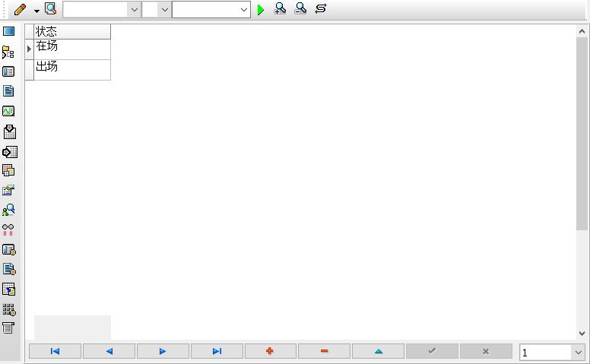Image resolution: width=590 pixels, height=364 pixels.
Task: Click the checkmark post changes button
Action: tap(432, 351)
